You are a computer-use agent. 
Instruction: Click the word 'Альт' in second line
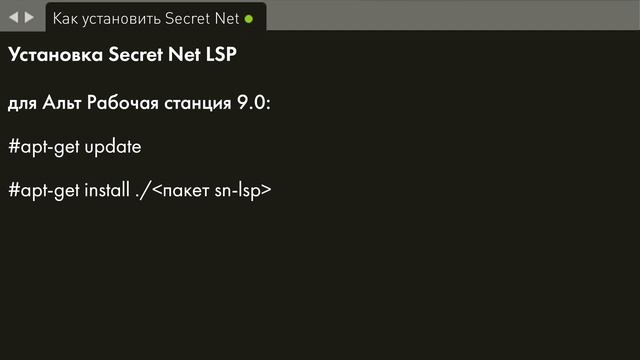click(62, 102)
